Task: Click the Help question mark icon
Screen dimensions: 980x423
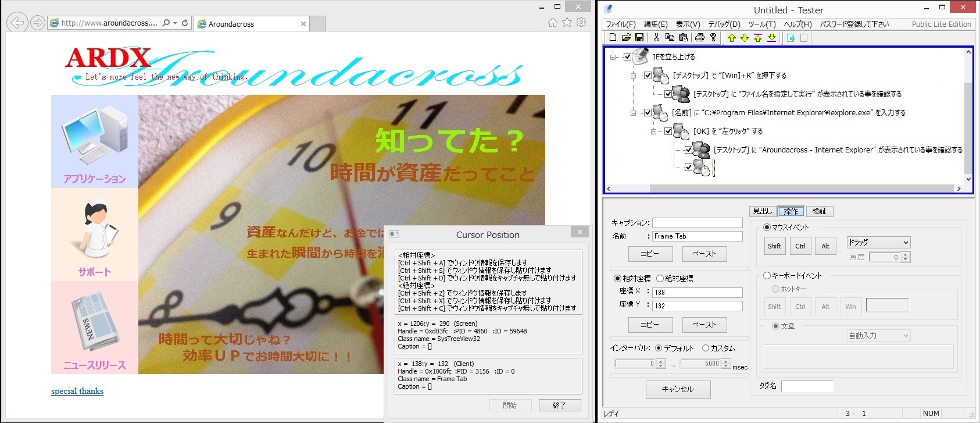Action: 713,38
